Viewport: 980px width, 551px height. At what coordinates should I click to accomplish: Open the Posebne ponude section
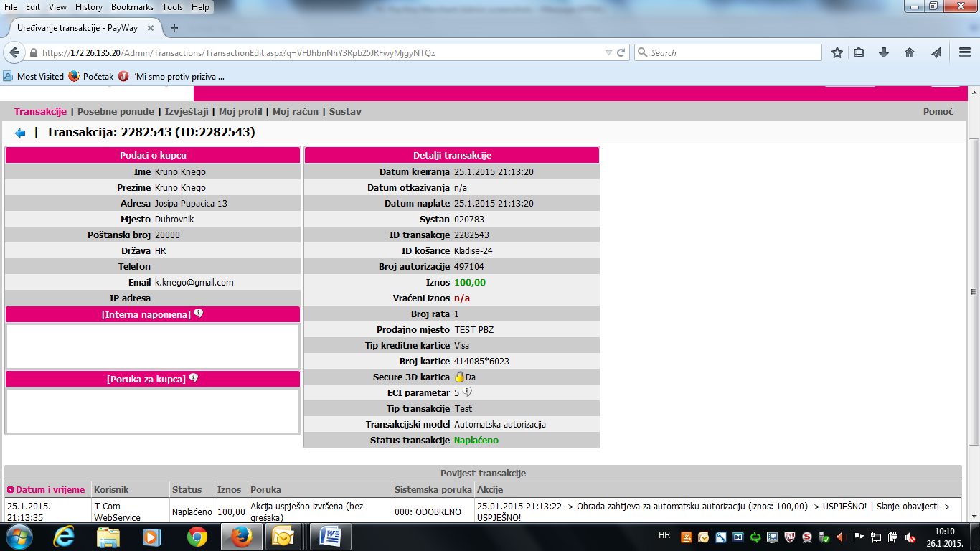(116, 111)
